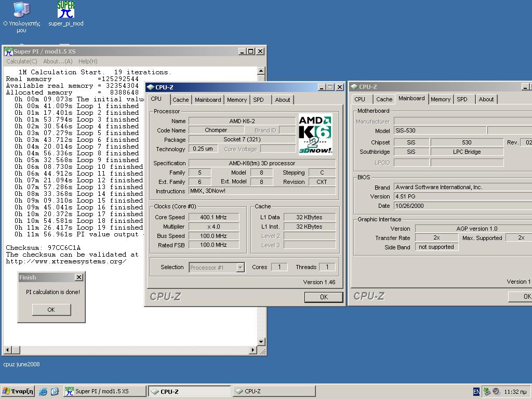The height and width of the screenshot is (399, 532).
Task: Click the Bus Speed field in CPU-Z
Action: [214, 236]
